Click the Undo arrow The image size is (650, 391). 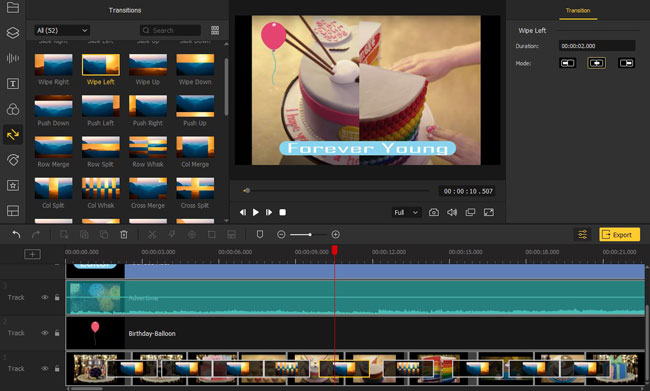16,235
